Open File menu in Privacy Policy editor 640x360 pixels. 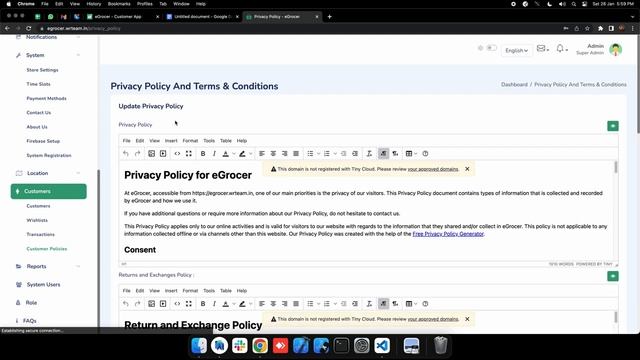click(127, 140)
